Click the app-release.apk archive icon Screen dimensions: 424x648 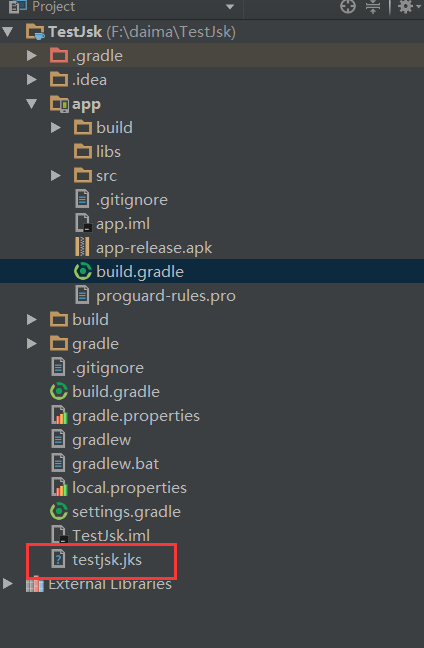[x=82, y=247]
